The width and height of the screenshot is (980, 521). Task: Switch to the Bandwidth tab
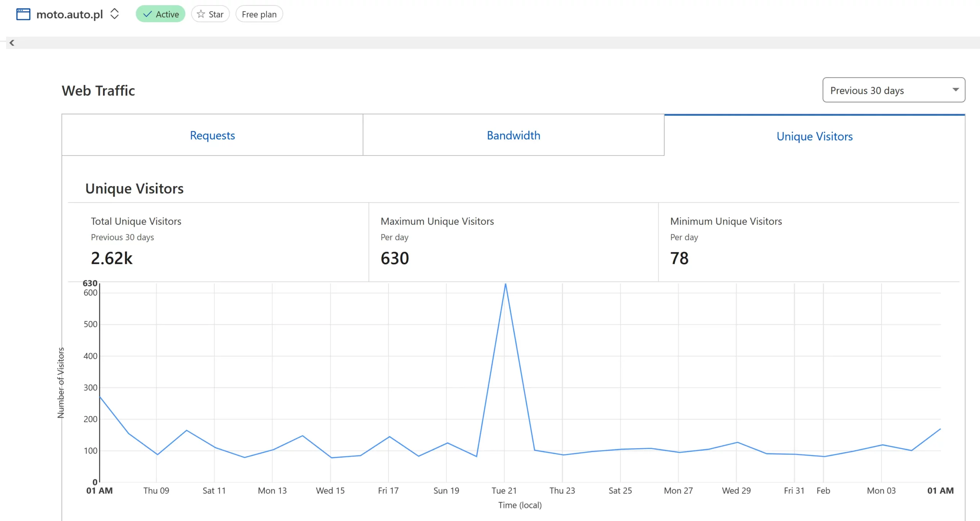point(513,135)
